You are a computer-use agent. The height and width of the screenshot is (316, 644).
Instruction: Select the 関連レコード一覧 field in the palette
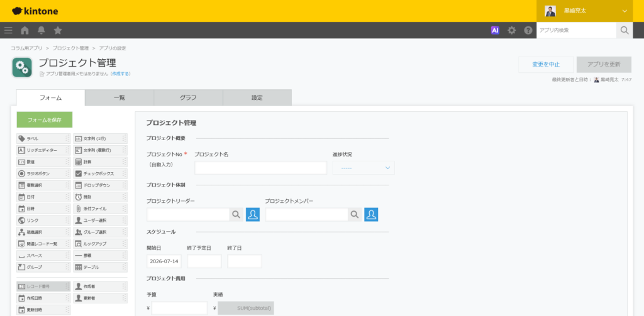(43, 244)
